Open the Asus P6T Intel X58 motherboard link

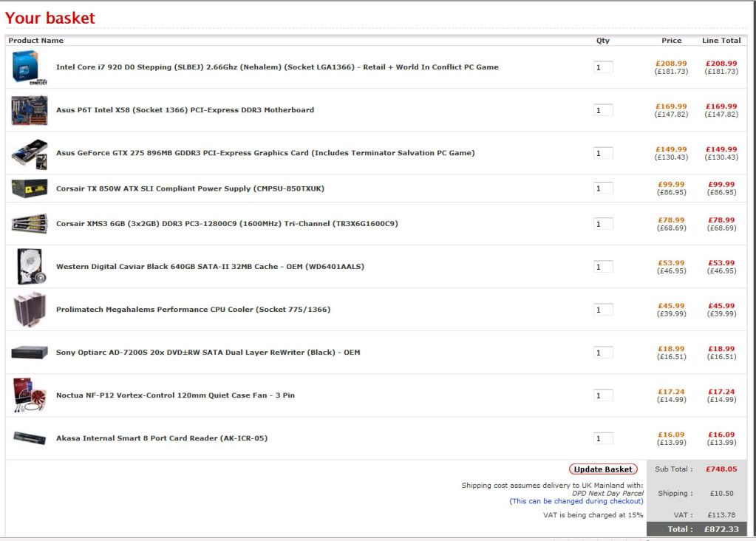click(x=185, y=110)
